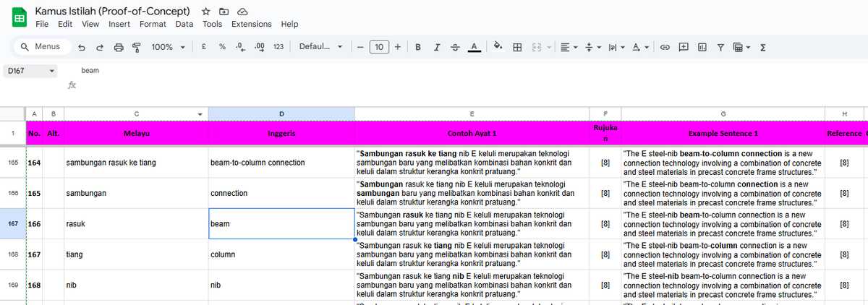This screenshot has width=868, height=305.
Task: Click the Insert comment icon
Action: 683,47
